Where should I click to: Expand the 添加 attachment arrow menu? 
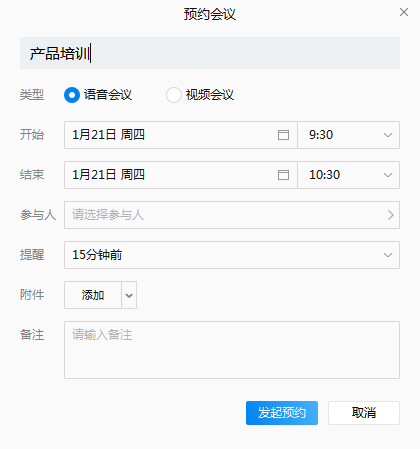129,295
